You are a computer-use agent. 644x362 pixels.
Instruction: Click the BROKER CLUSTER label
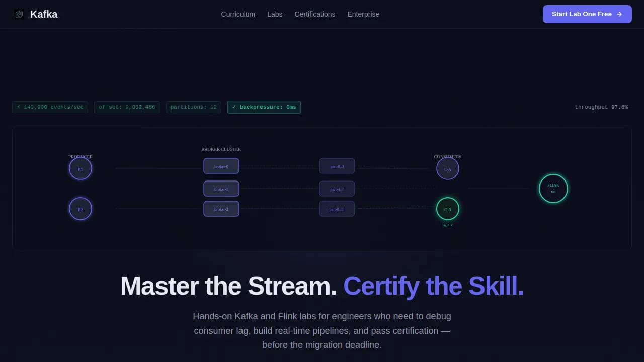click(x=221, y=149)
